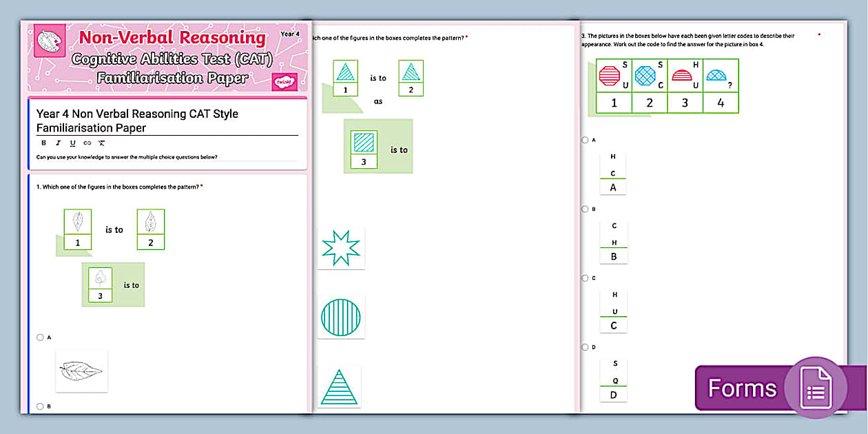Select radio option B for question 1

[x=41, y=406]
